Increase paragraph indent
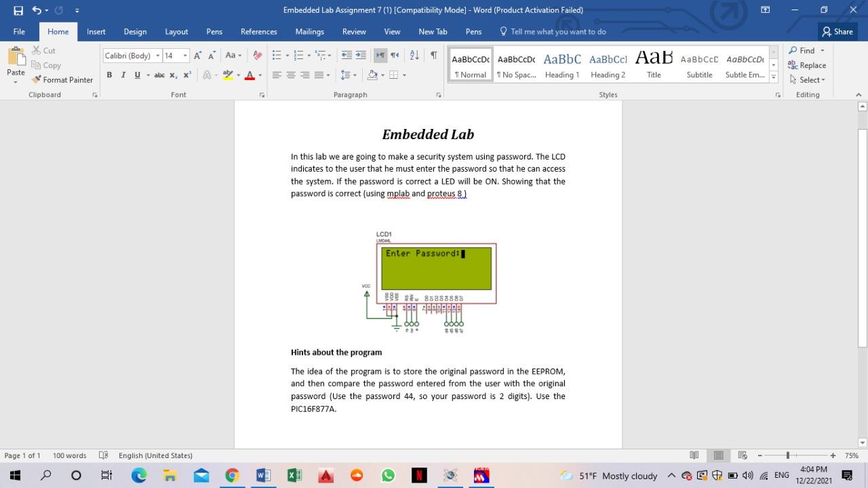The height and width of the screenshot is (488, 868). [x=361, y=56]
